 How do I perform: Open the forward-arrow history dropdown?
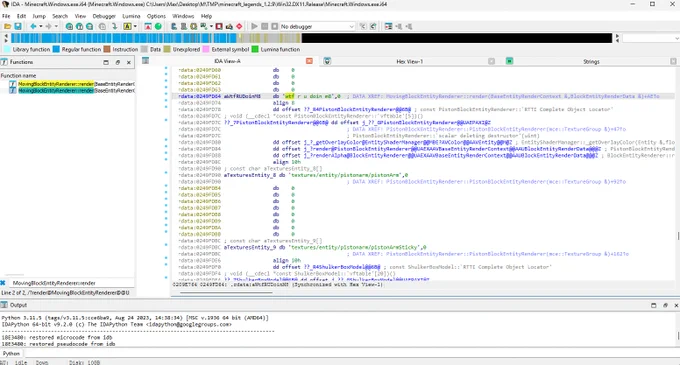[56, 26]
